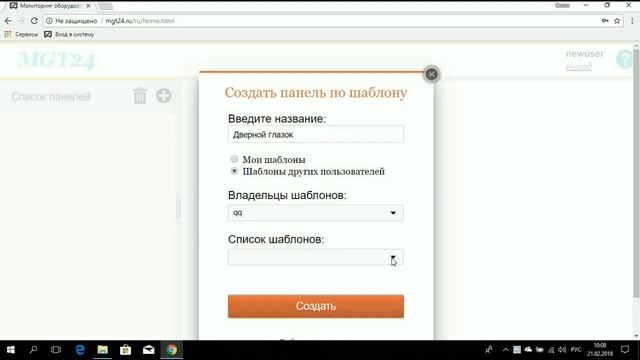Open the 'Вход в систему' bookmark
Image resolution: width=640 pixels, height=360 pixels.
69,35
